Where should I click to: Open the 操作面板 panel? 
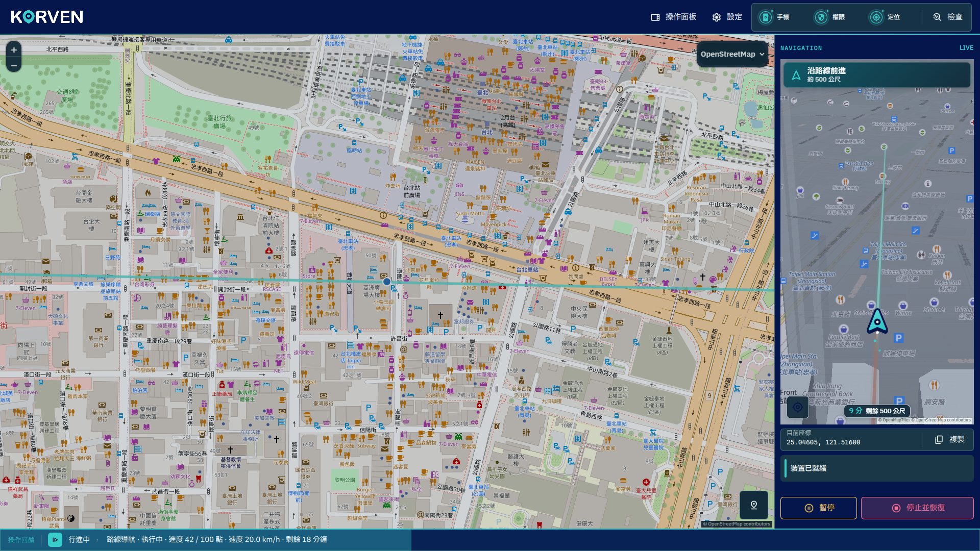click(x=674, y=17)
